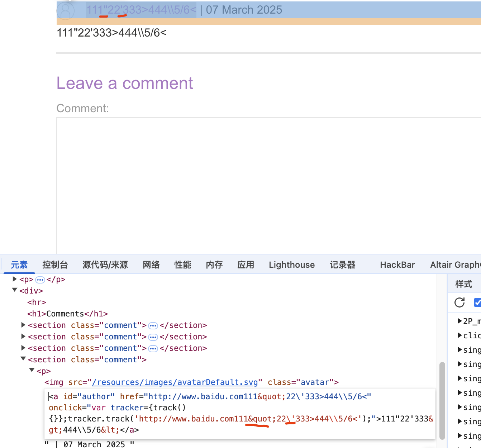
Task: Toggle the blue checkbox in styles pane
Action: pos(477,302)
